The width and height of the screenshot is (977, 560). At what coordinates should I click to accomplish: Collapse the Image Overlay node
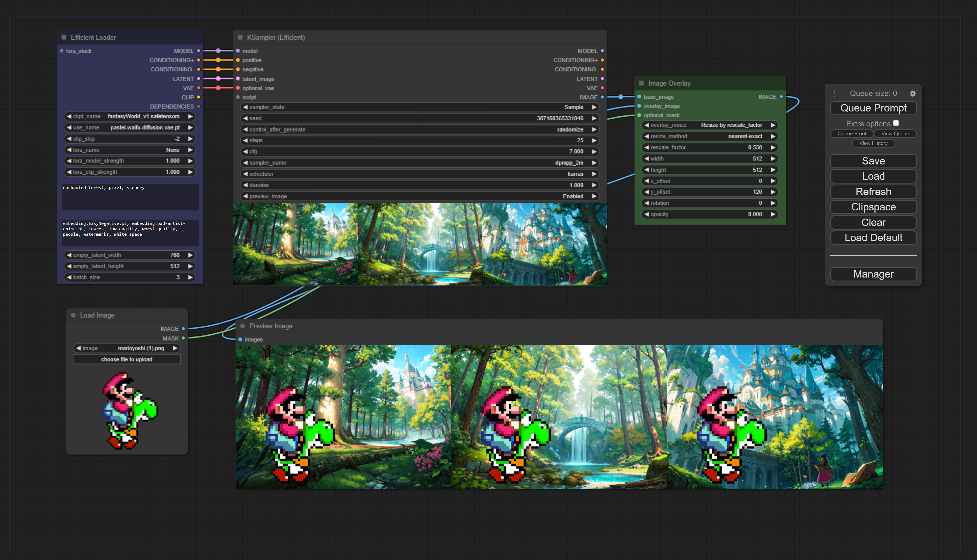tap(641, 83)
